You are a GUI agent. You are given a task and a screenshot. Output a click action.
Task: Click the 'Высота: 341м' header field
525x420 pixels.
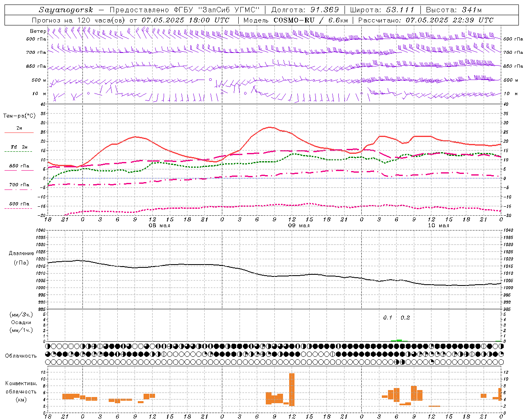(454, 10)
